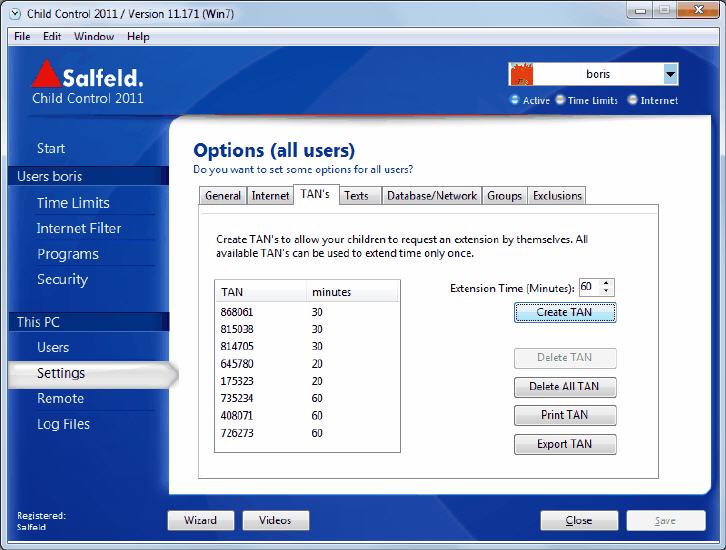The height and width of the screenshot is (550, 726).
Task: Sort by the minutes column header
Action: (352, 292)
